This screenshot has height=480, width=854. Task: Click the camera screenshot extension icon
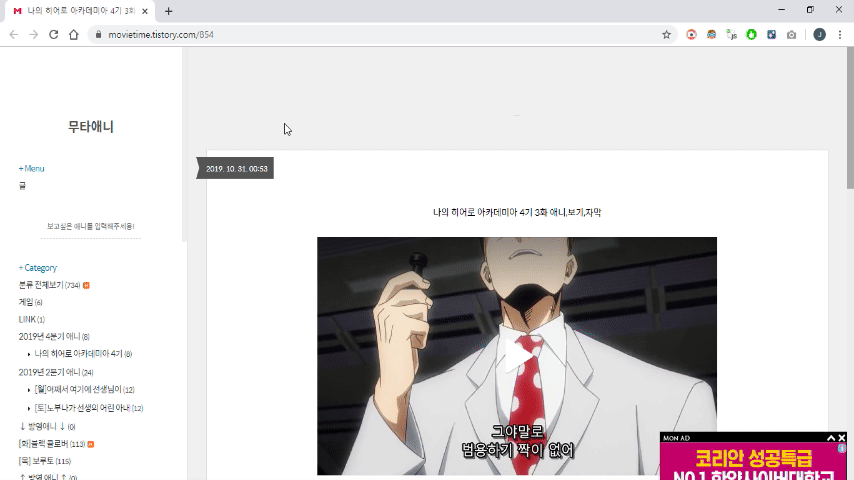tap(791, 34)
